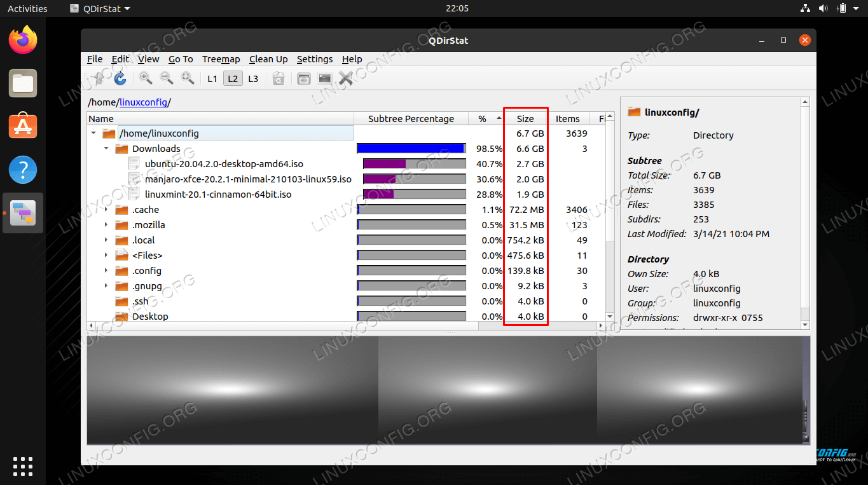This screenshot has width=868, height=485.
Task: Click manjaro iso purple percentage bar
Action: tap(414, 179)
